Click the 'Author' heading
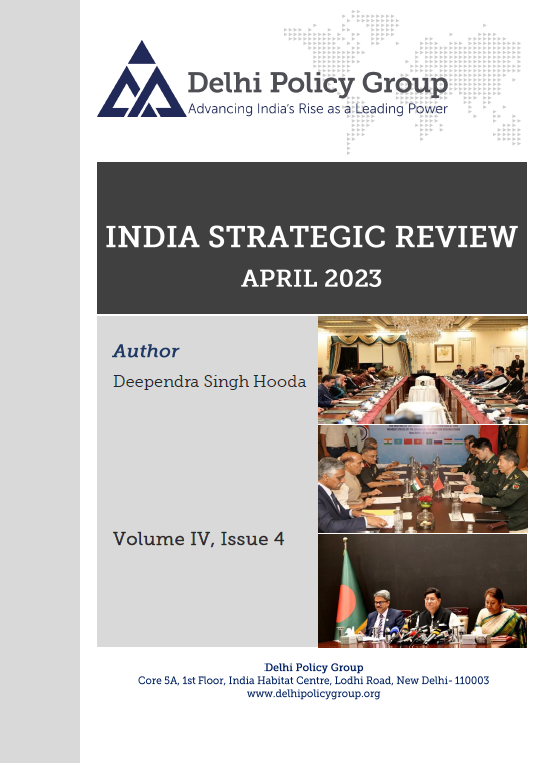 146,351
